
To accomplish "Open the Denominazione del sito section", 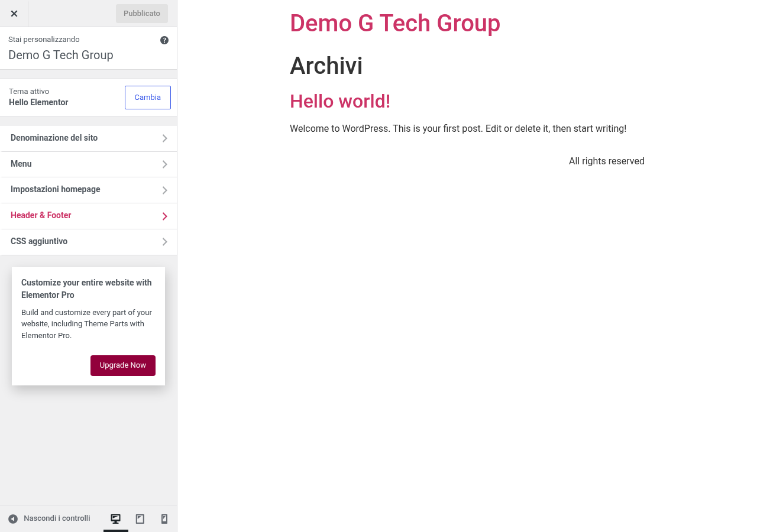I will (89, 138).
